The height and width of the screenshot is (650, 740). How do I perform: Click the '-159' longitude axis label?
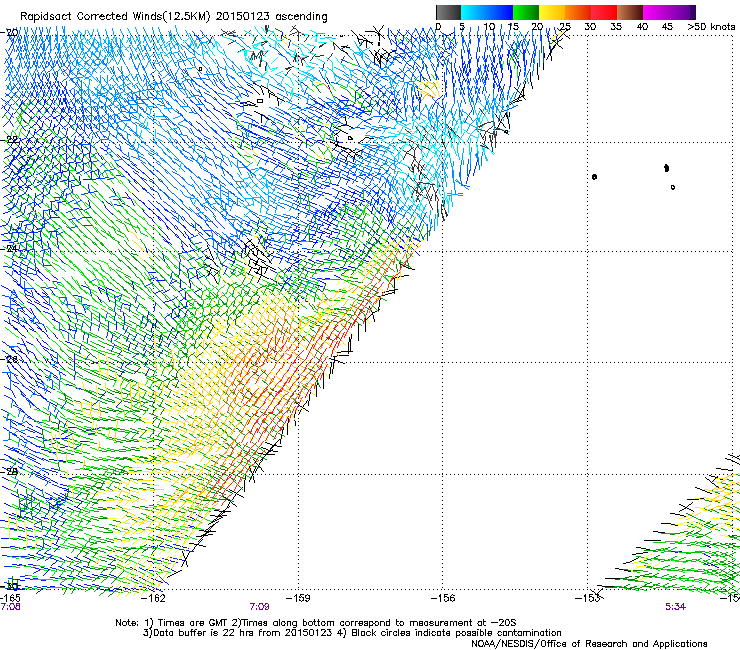(298, 598)
